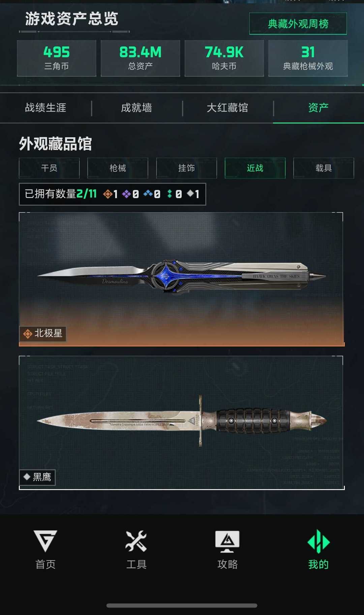Viewport: 364px width, 615px height.
Task: Open the 典藏外观周榜 button
Action: click(x=298, y=24)
